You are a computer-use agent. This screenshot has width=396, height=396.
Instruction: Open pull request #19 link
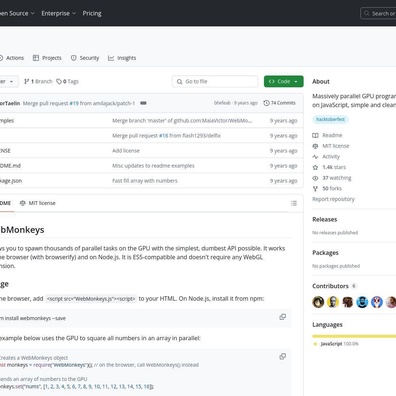coord(74,103)
